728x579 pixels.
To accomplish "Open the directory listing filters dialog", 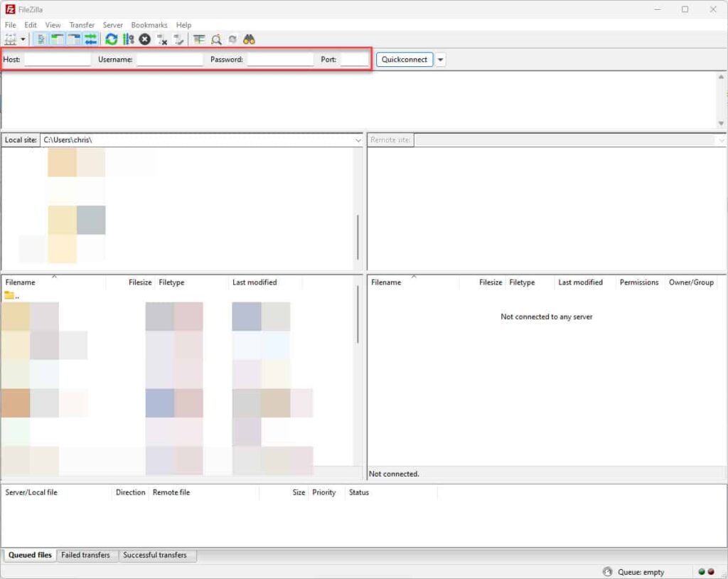I will (x=199, y=40).
